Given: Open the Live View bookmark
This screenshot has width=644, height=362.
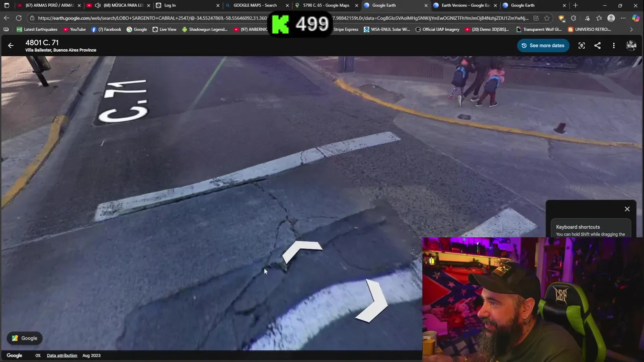Looking at the screenshot, I should (164, 30).
